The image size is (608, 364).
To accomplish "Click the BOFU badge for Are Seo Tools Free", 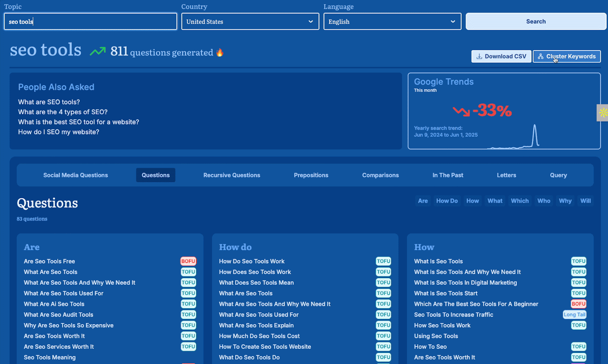I will [x=188, y=261].
